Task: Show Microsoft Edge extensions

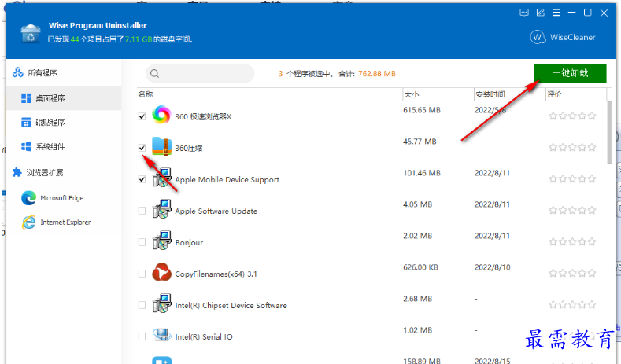Action: point(64,198)
